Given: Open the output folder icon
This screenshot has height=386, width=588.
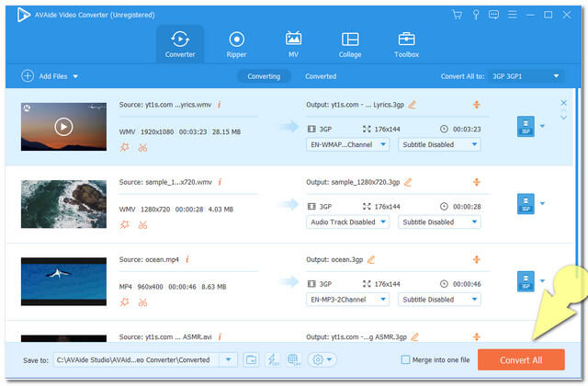Looking at the screenshot, I should [x=251, y=359].
